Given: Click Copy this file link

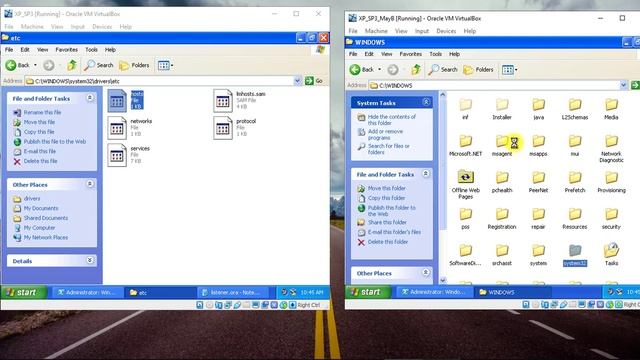Looking at the screenshot, I should [39, 132].
